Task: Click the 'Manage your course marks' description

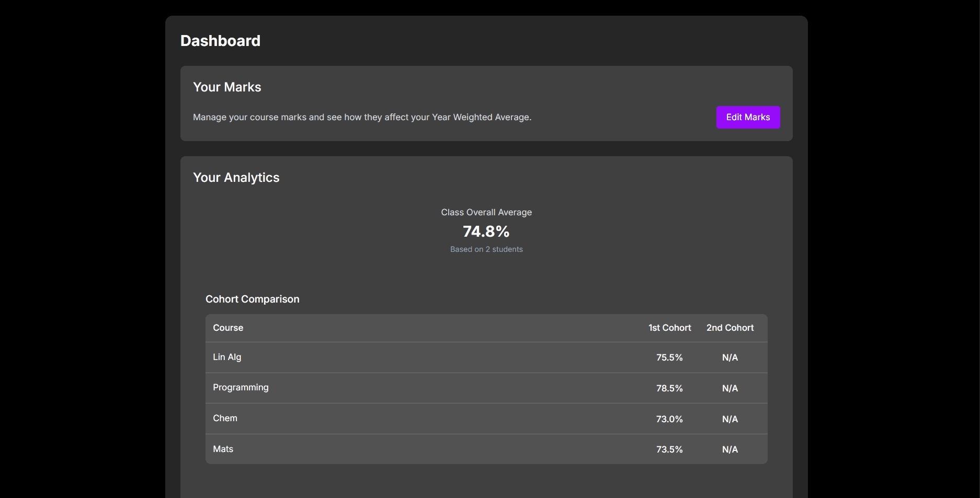Action: pos(362,117)
